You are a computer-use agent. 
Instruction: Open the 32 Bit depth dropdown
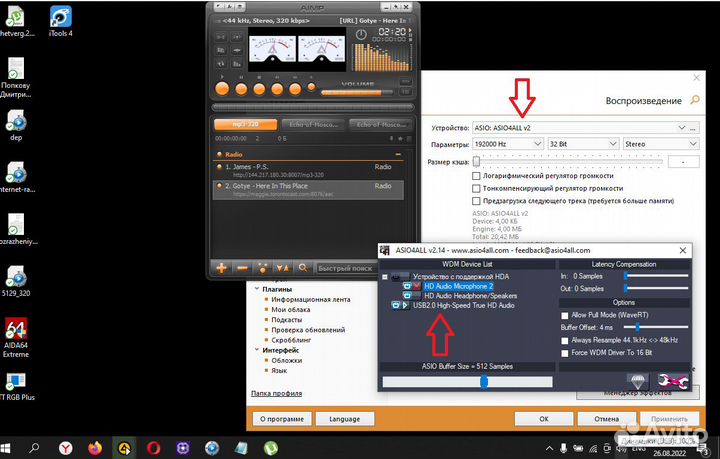click(x=583, y=144)
